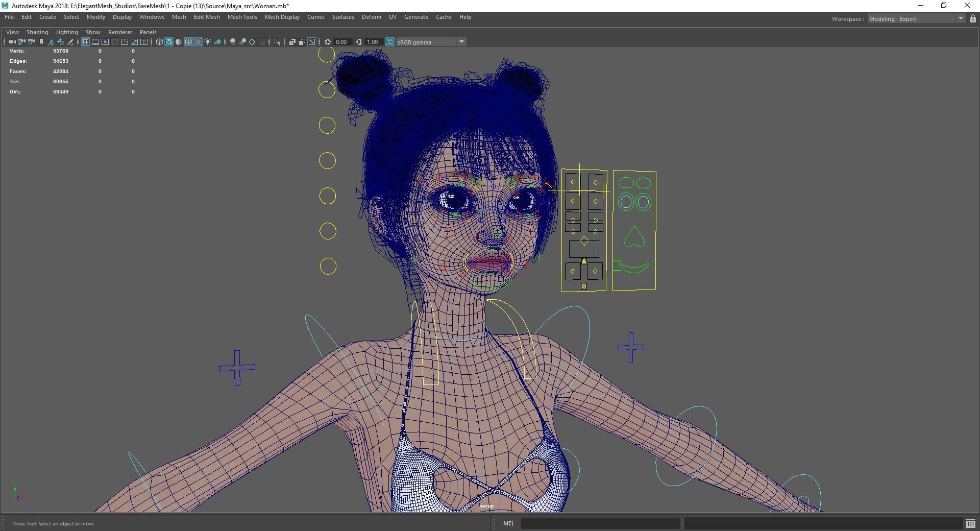Switch viewport to Wireframe mode
The image size is (980, 531).
tap(159, 42)
